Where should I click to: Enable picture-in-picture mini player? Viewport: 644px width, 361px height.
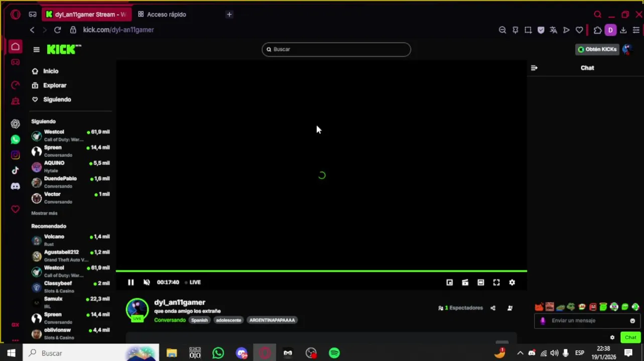click(x=450, y=282)
